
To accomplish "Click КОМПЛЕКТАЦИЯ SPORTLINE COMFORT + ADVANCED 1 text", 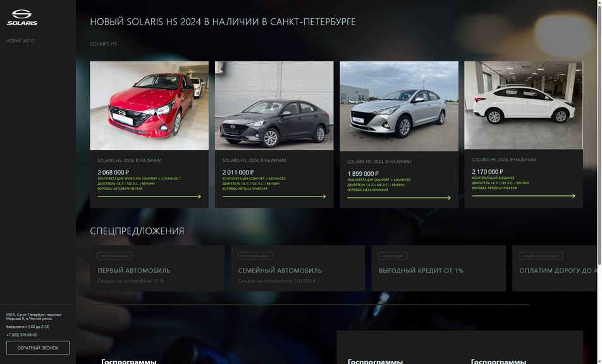I will point(139,179).
